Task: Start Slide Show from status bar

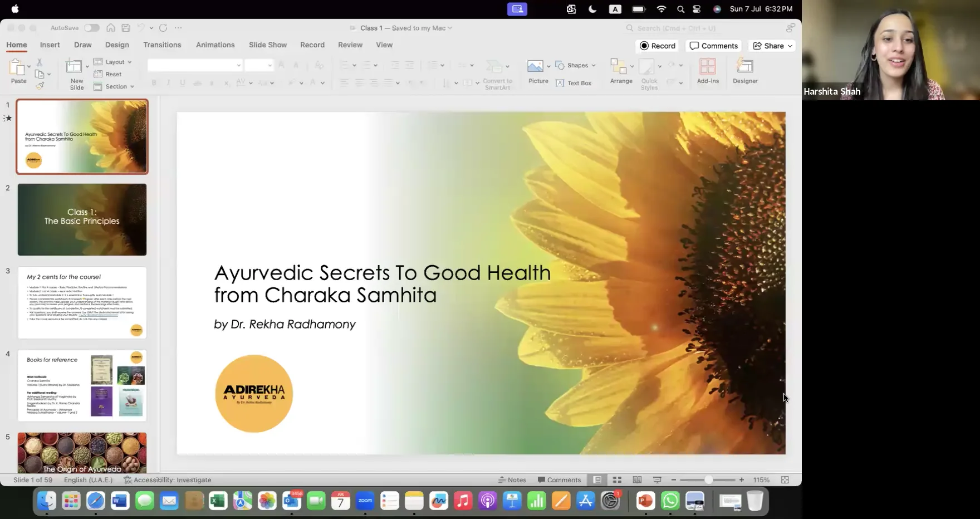Action: [656, 479]
